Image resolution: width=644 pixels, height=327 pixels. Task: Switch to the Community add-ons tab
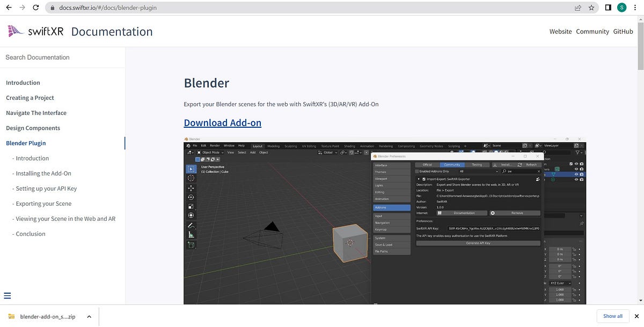click(x=452, y=165)
